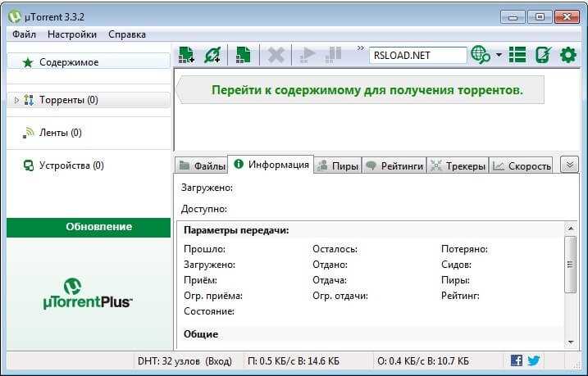The image size is (588, 376).
Task: Click the globe search icon
Action: pos(481,55)
